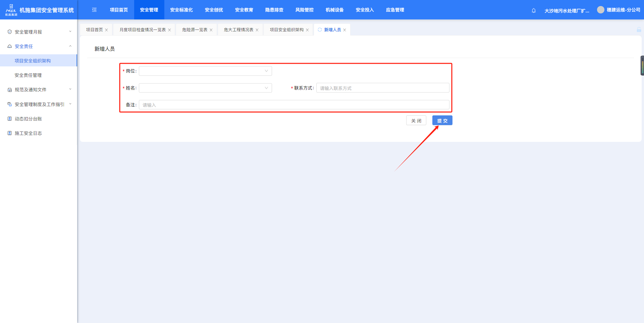Click the user avatar icon

click(x=600, y=10)
